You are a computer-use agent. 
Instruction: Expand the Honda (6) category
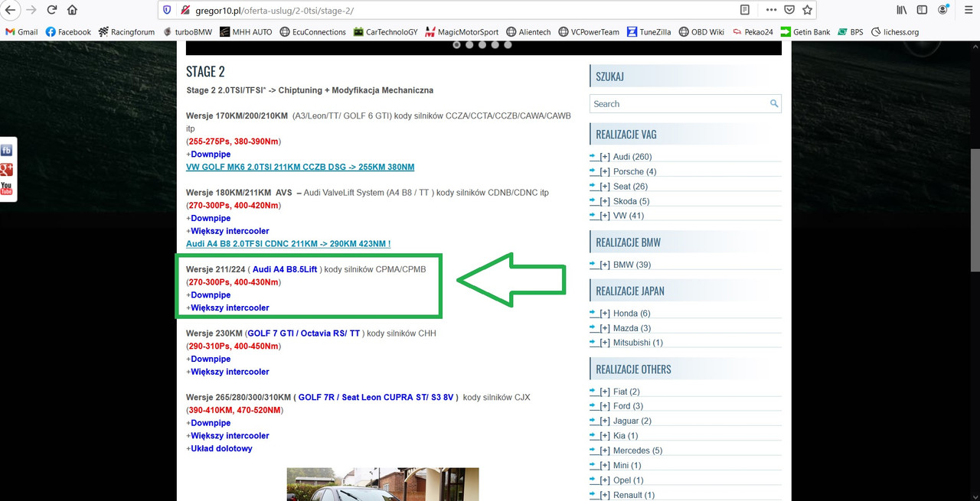pos(605,313)
